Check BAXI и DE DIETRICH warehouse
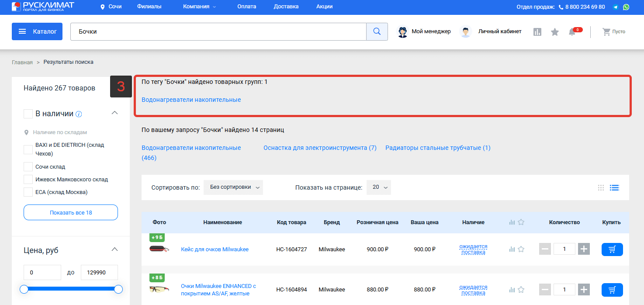This screenshot has width=644, height=305. coord(28,149)
